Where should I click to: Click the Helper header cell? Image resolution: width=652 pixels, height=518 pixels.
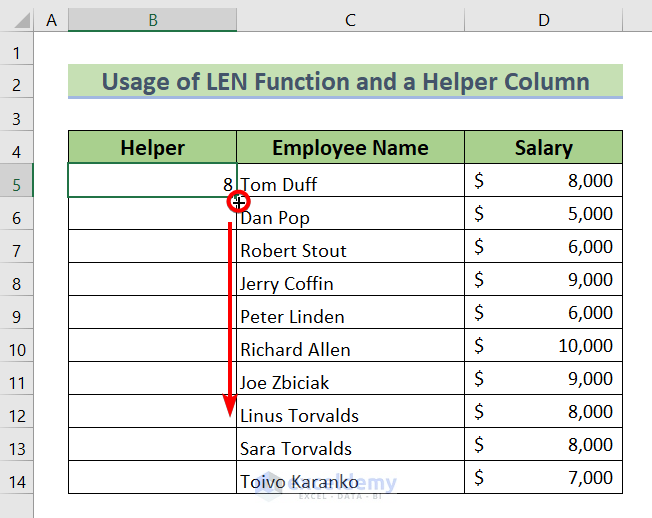[x=152, y=148]
